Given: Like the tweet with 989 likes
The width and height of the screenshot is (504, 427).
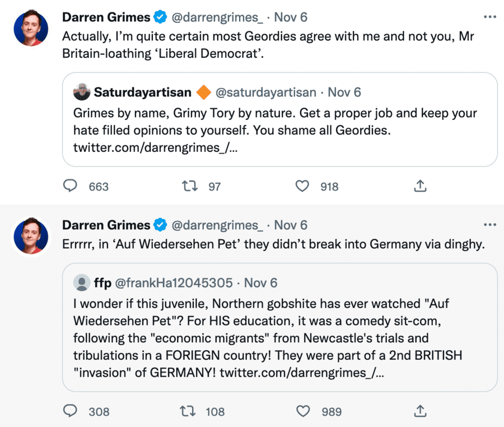Looking at the screenshot, I should (303, 411).
